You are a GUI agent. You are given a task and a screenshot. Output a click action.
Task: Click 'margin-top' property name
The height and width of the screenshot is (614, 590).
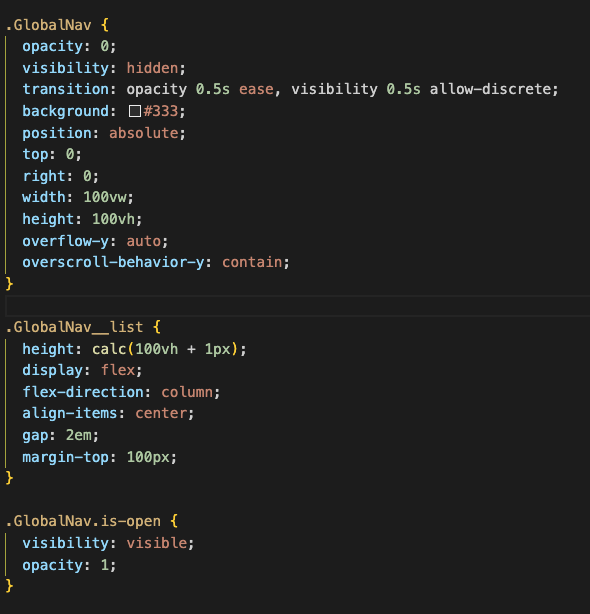tap(65, 457)
